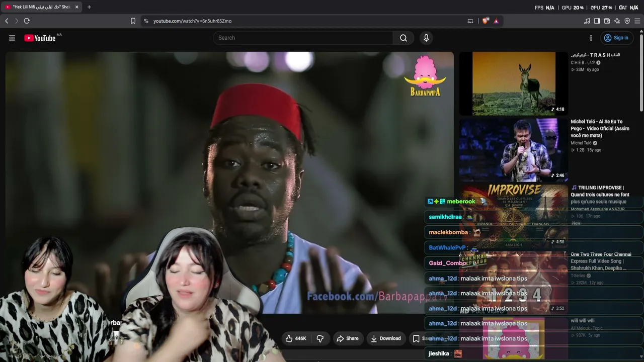Screen dimensions: 644x362
Task: Open the YouTube guide hamburger menu
Action: [12, 38]
